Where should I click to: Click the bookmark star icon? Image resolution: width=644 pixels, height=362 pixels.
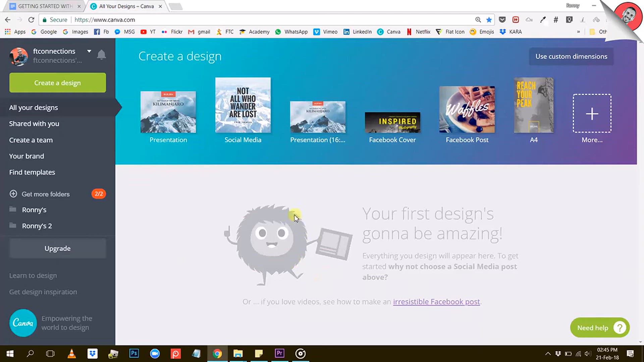click(x=489, y=20)
